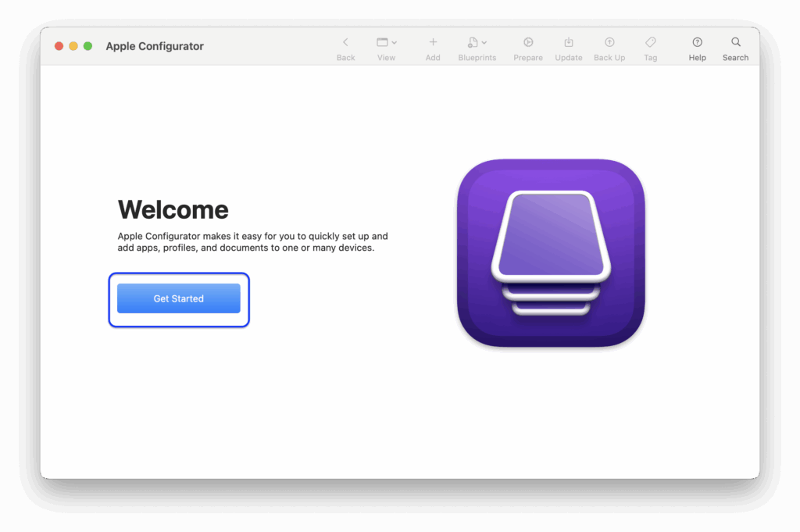Viewport: 800px width, 532px height.
Task: Click the Search magnifier icon
Action: click(736, 42)
